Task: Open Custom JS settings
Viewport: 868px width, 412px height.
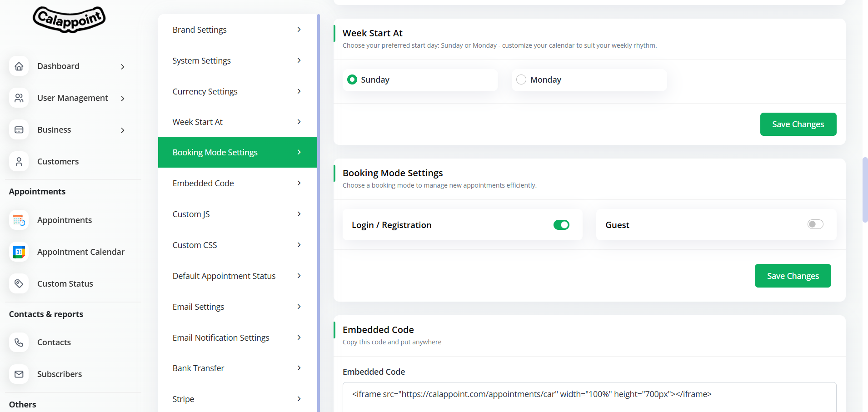Action: pos(238,214)
